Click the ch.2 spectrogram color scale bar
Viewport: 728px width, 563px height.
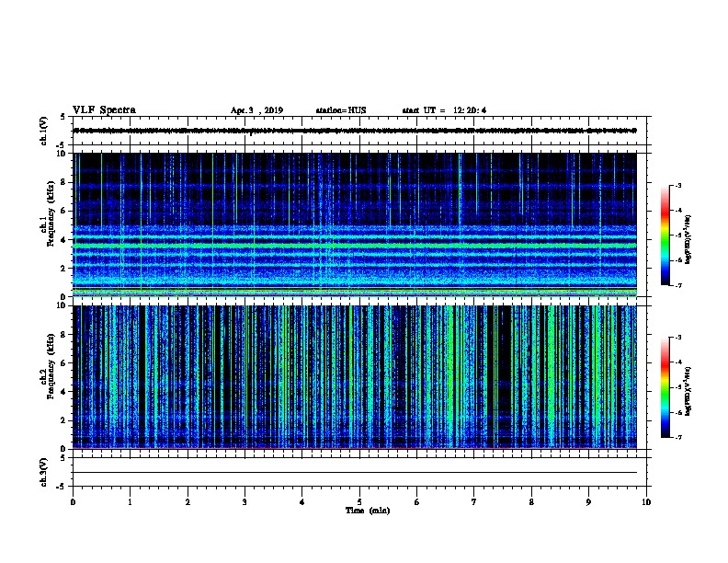coord(665,387)
